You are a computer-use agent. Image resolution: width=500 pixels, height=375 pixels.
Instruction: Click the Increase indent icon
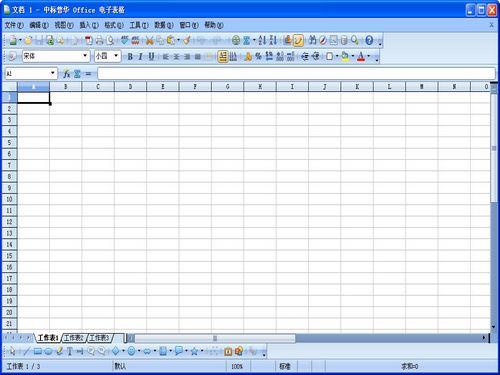pyautogui.click(x=315, y=57)
